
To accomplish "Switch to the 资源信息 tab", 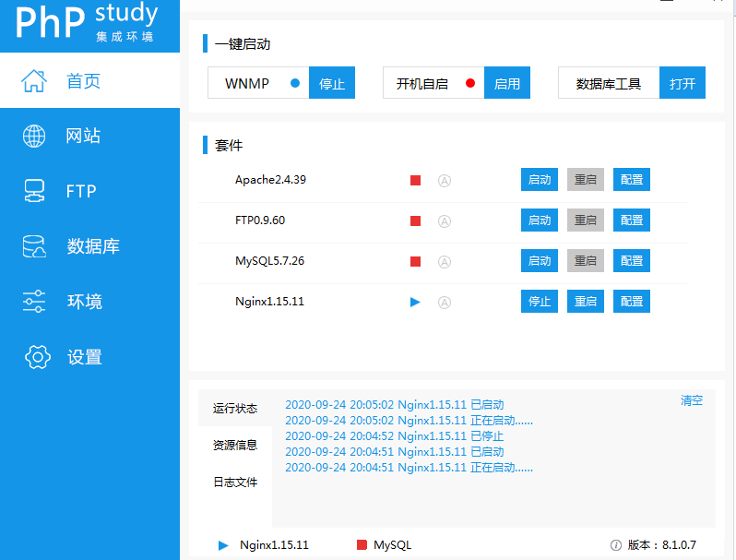I will pos(235,445).
